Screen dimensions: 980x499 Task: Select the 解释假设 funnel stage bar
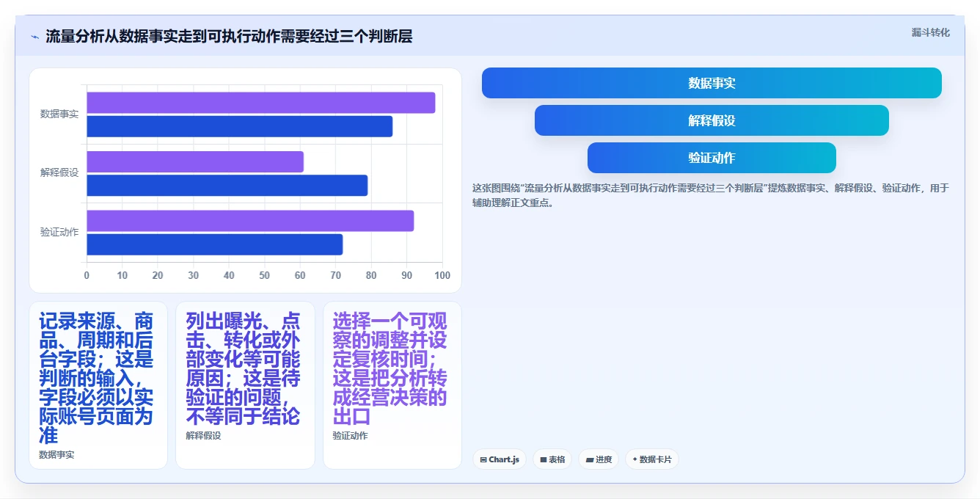coord(712,120)
